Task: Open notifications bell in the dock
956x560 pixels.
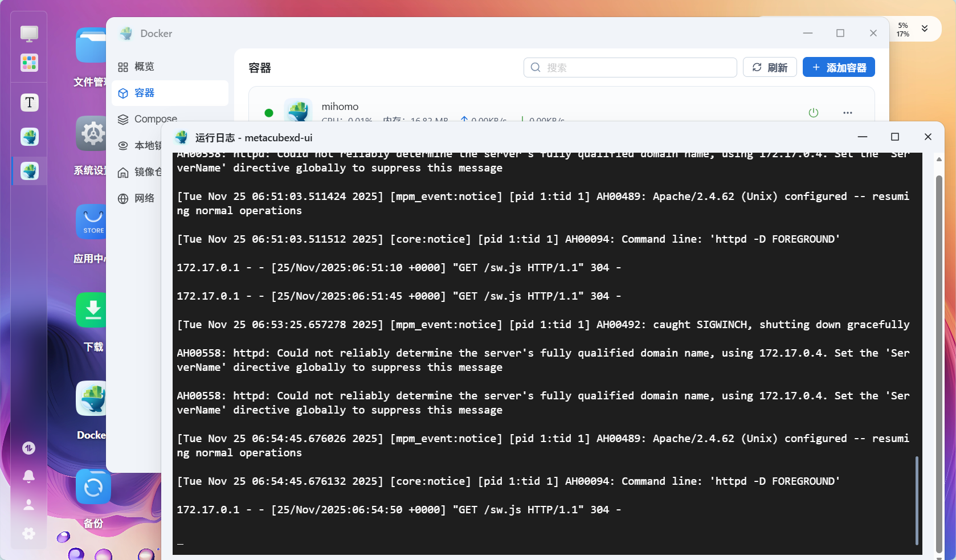Action: 29,476
